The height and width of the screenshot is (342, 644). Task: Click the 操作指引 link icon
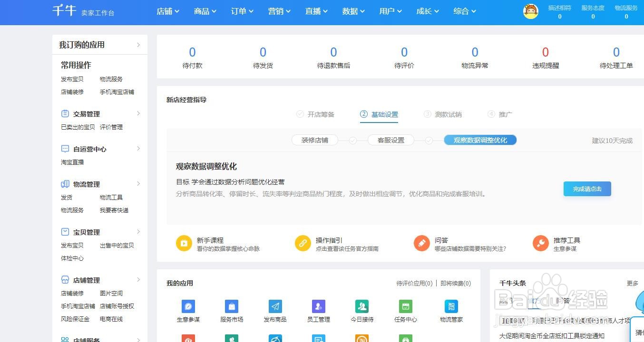(x=303, y=243)
